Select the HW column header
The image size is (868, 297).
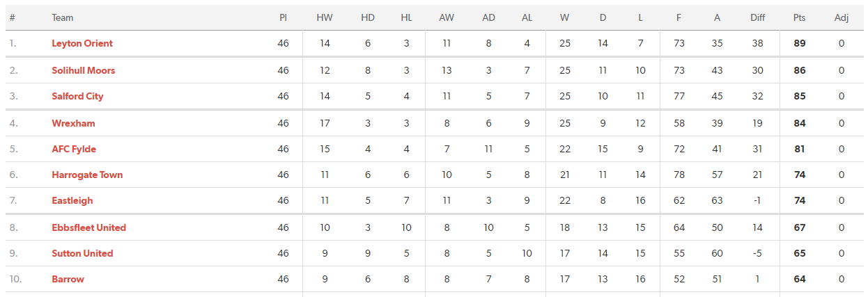[x=325, y=17]
